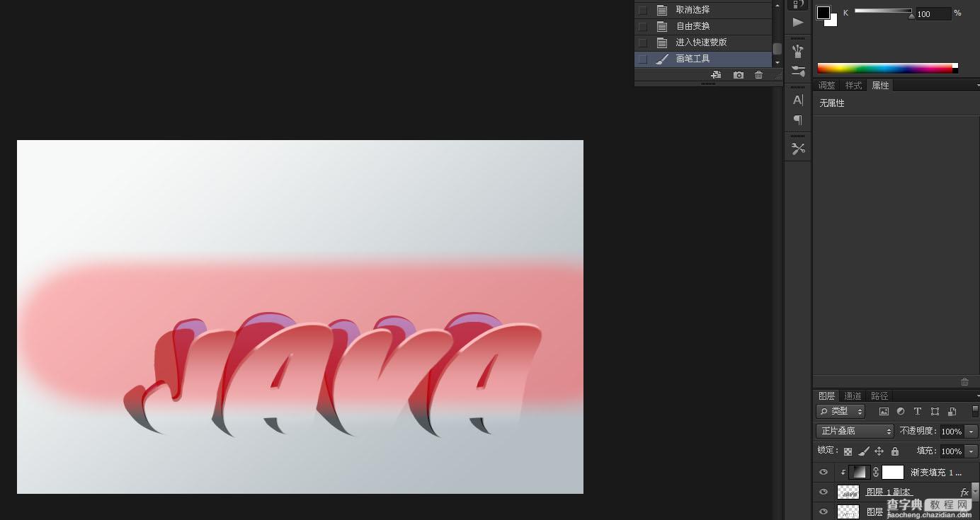Viewport: 980px width, 520px height.
Task: Click the history panel scroll down arrow
Action: click(x=777, y=63)
